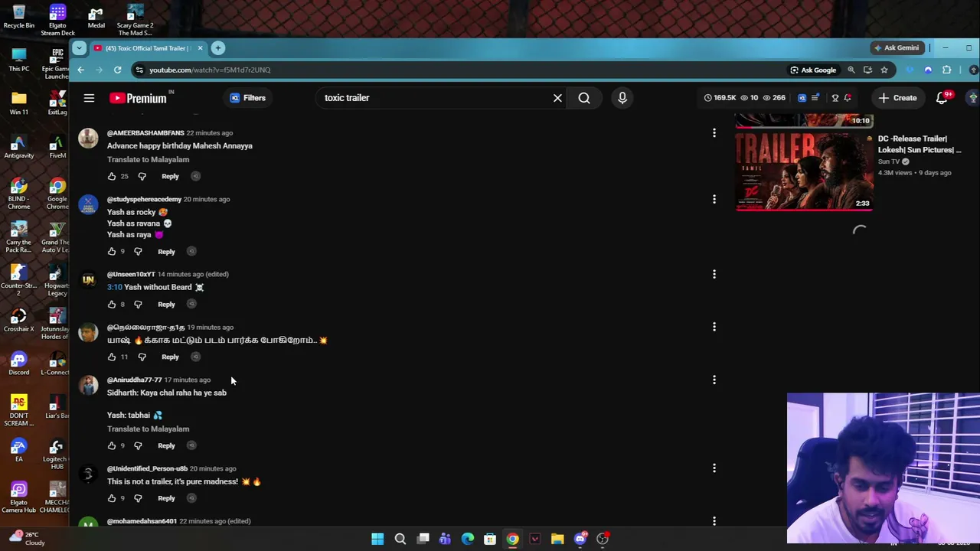View site information in address bar
Screen dimensions: 980x551
pyautogui.click(x=139, y=70)
